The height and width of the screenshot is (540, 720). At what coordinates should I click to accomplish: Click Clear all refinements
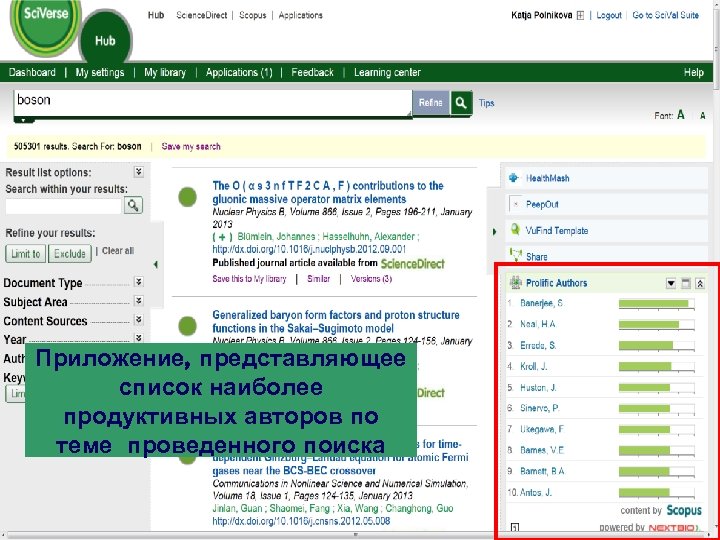click(118, 251)
